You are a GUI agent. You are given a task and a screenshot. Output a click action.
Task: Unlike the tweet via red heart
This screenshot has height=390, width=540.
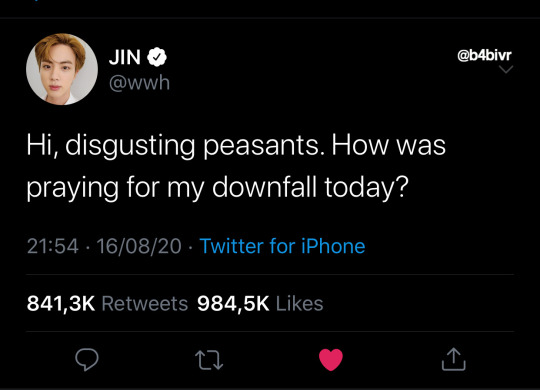point(331,360)
